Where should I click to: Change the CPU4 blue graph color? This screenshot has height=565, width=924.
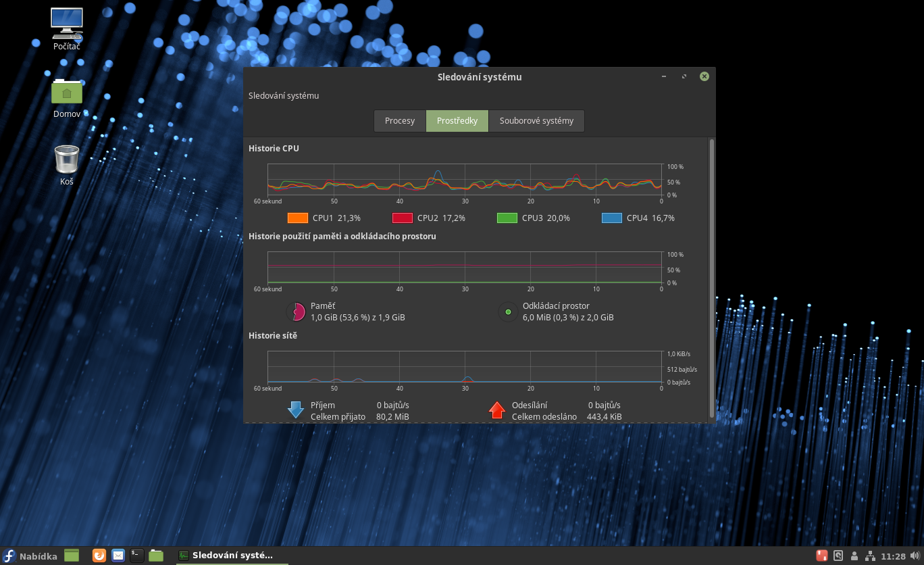click(612, 218)
